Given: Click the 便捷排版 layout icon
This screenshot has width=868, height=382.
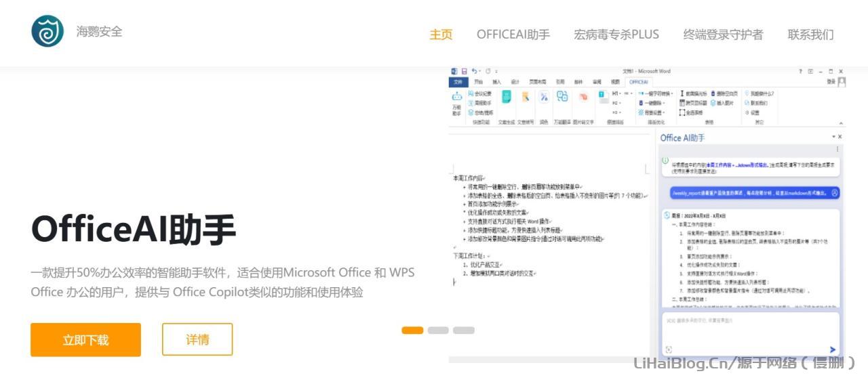Looking at the screenshot, I should (x=604, y=97).
